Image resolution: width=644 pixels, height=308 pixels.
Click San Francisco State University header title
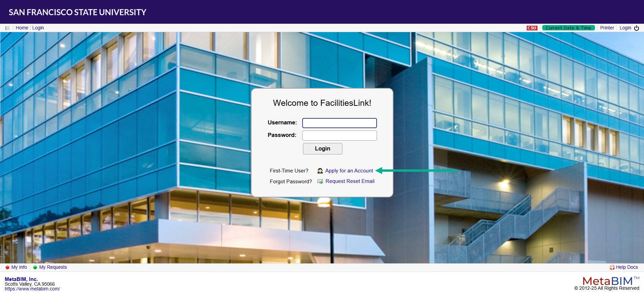(x=77, y=12)
